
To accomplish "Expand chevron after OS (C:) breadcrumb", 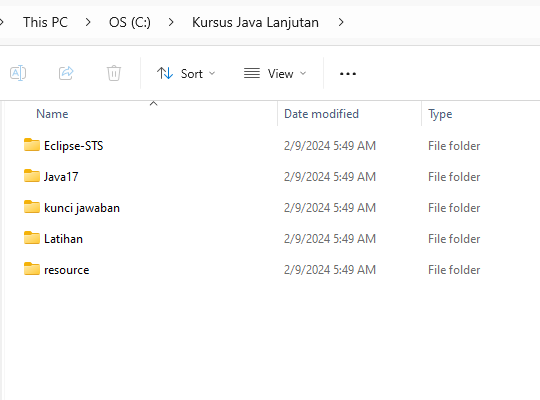I will click(x=171, y=22).
